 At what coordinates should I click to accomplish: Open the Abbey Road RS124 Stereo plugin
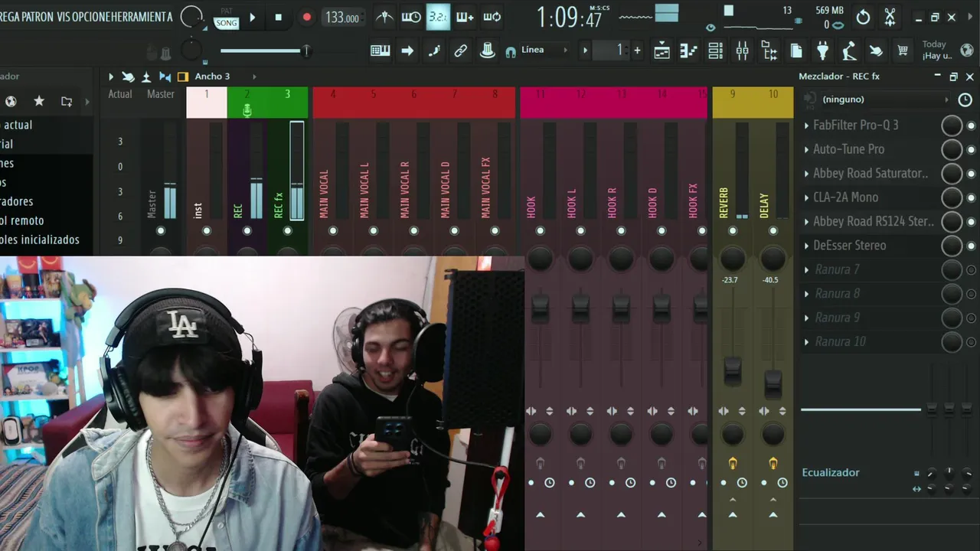click(x=874, y=221)
